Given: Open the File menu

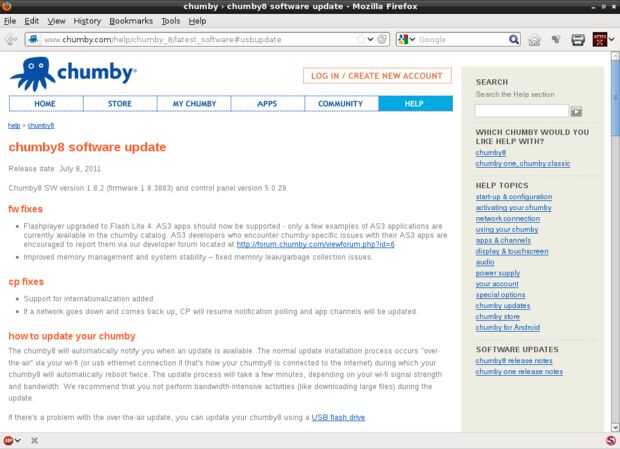Looking at the screenshot, I should click(x=10, y=21).
